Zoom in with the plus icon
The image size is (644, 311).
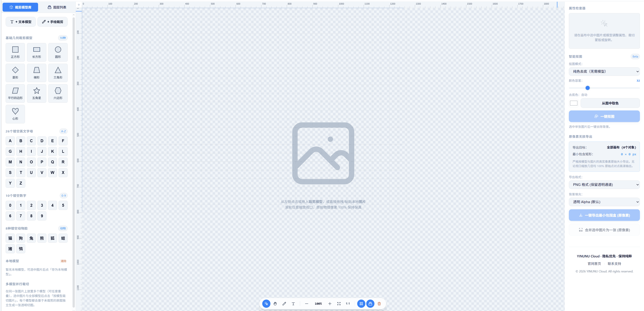pos(330,303)
